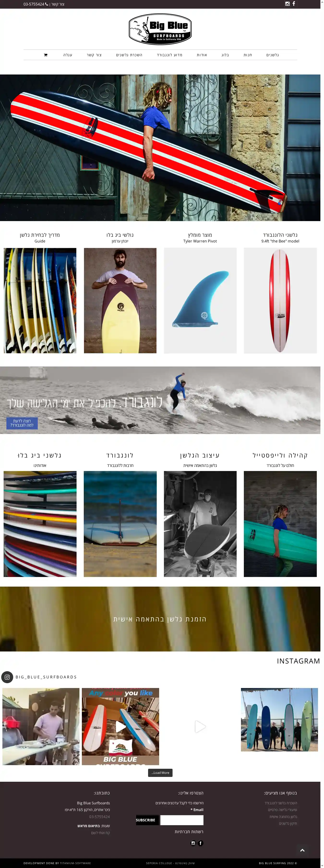This screenshot has height=868, width=324.
Task: Open the red 'the Bee' longboard thumbnail
Action: [x=280, y=301]
